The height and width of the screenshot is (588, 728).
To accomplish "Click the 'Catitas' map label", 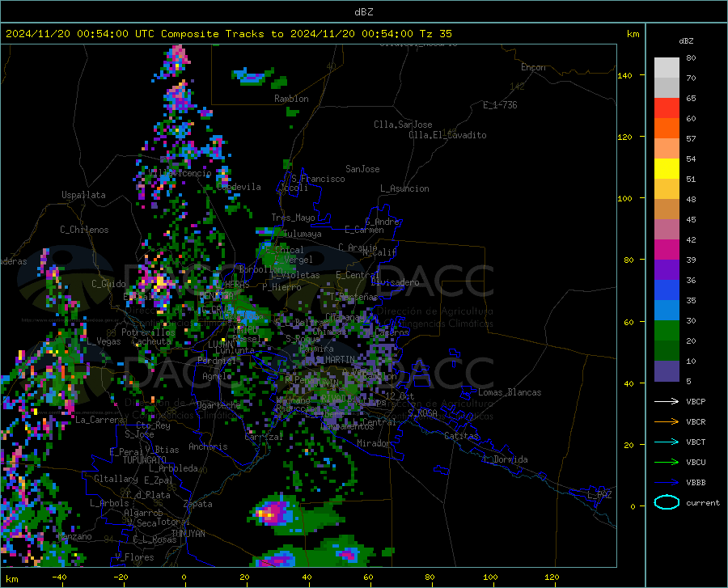I will tap(461, 436).
